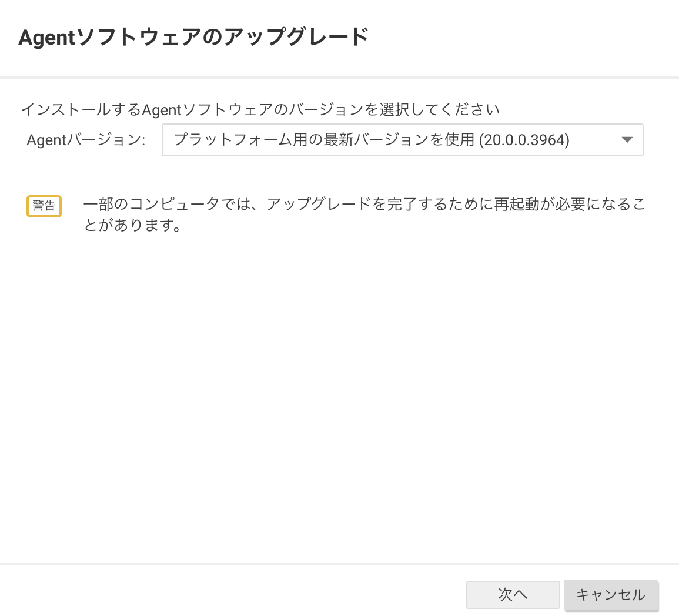Click the Agentバージョン: field label
The image size is (679, 616).
86,140
